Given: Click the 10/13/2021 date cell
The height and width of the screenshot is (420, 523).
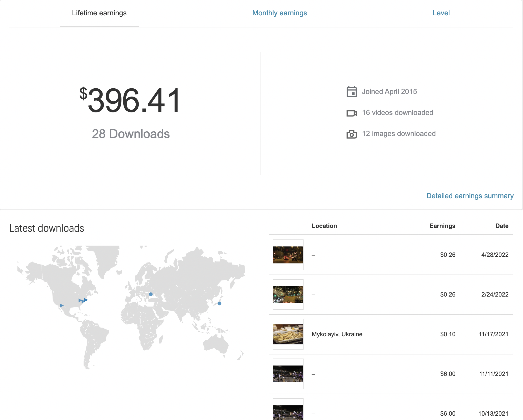Looking at the screenshot, I should (494, 414).
